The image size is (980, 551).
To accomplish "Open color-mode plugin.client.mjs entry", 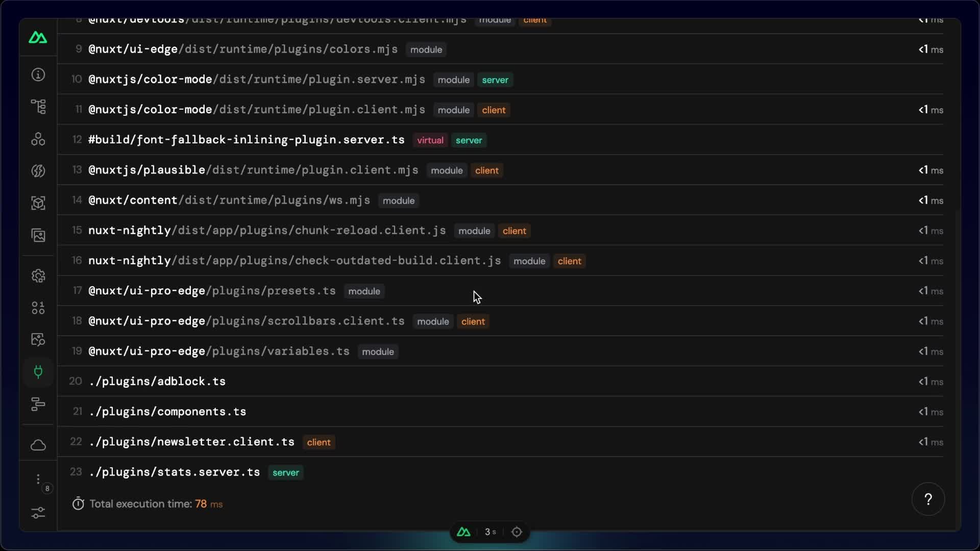I will coord(257,109).
